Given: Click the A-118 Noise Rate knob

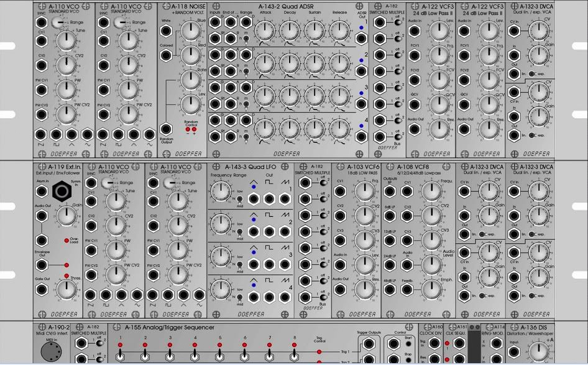Looking at the screenshot, I should [191, 80].
